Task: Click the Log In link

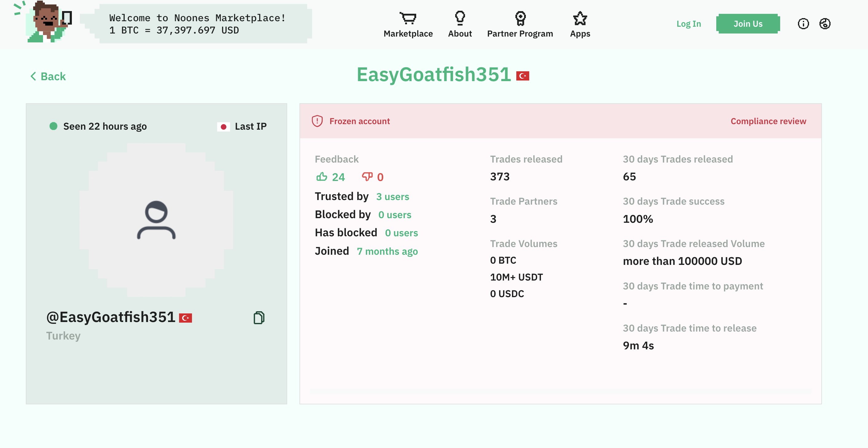Action: tap(688, 24)
